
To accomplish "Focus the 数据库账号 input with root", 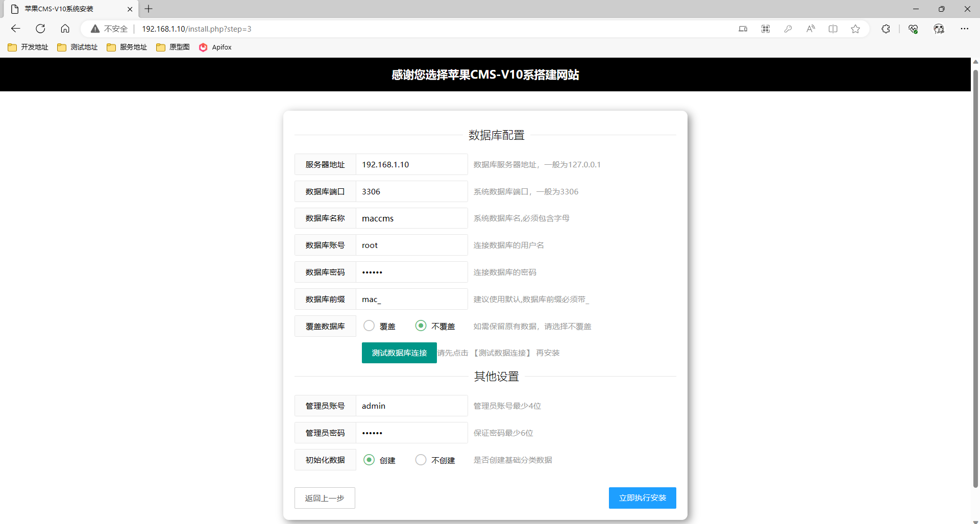I will pyautogui.click(x=411, y=245).
